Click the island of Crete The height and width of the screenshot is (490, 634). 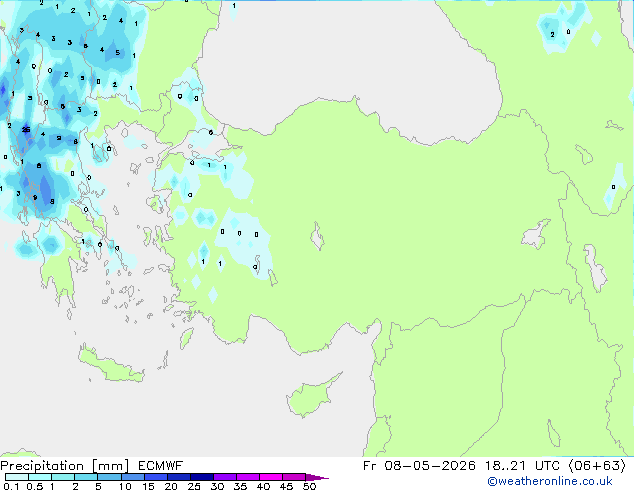(110, 365)
